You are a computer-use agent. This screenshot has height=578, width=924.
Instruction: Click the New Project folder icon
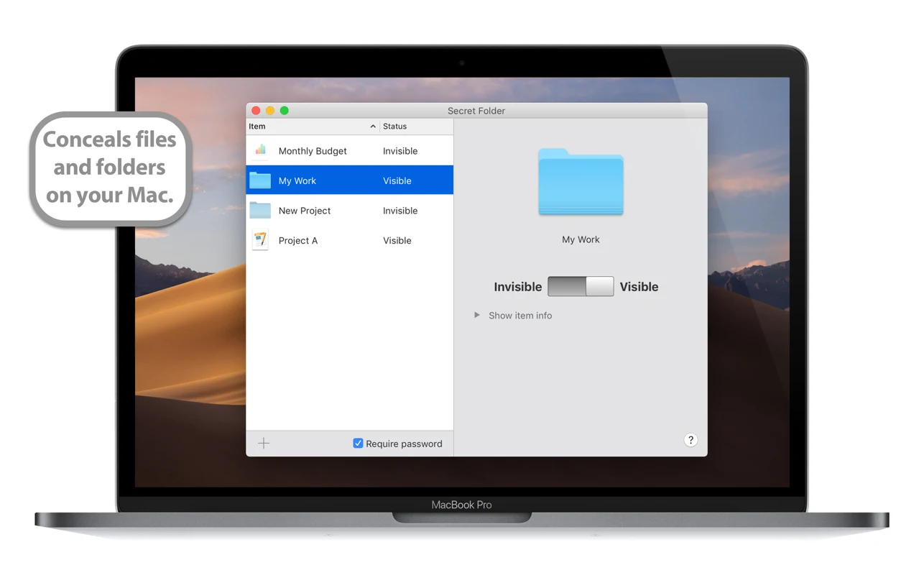[x=260, y=210]
